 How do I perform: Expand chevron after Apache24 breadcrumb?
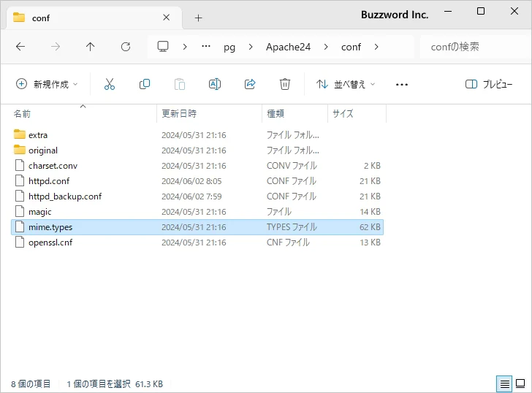326,47
